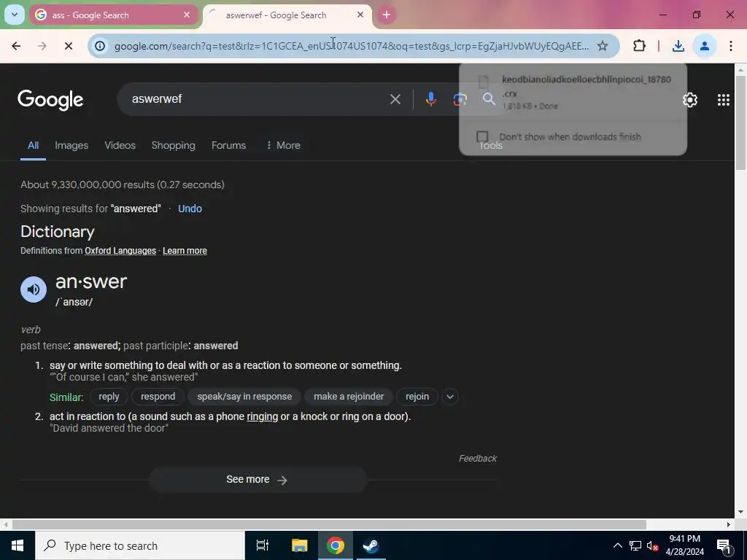Open Steam from the taskbar
747x560 pixels.
[371, 545]
